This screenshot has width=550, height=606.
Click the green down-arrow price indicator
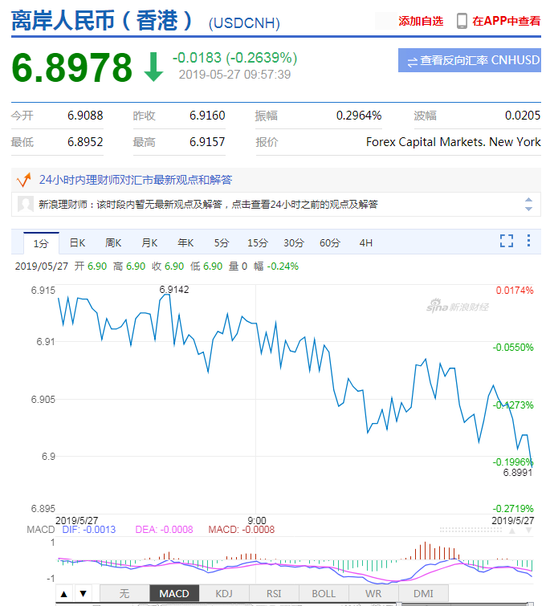point(153,67)
